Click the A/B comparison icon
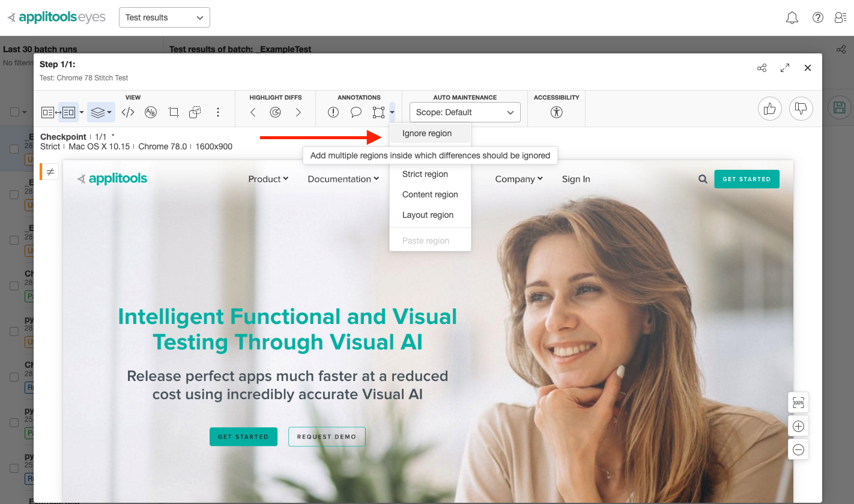 coord(151,112)
